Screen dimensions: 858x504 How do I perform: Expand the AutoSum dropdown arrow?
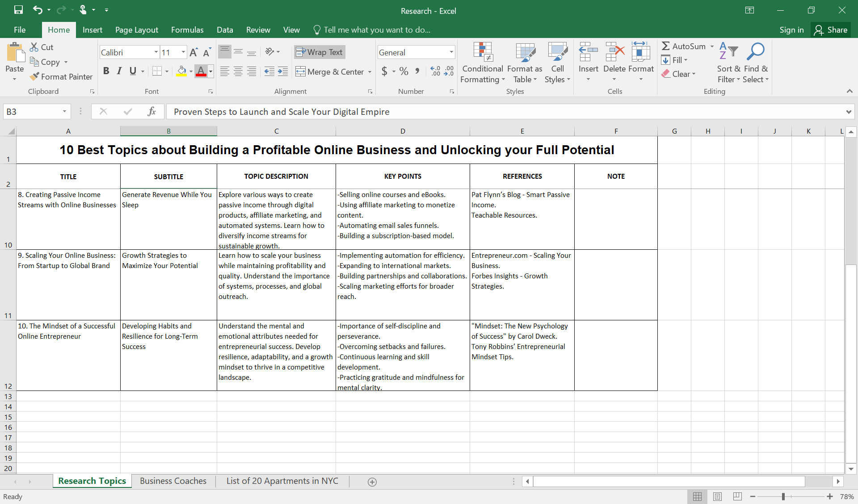pyautogui.click(x=712, y=46)
